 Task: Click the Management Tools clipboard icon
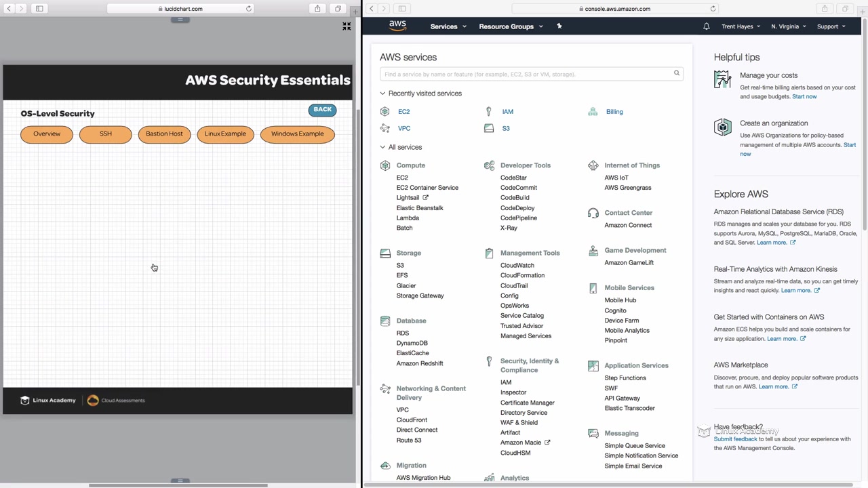click(489, 253)
